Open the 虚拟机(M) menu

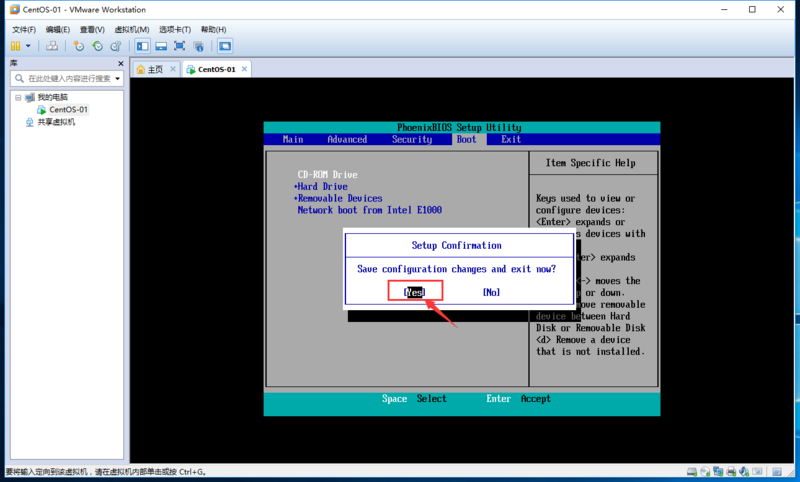(x=132, y=30)
